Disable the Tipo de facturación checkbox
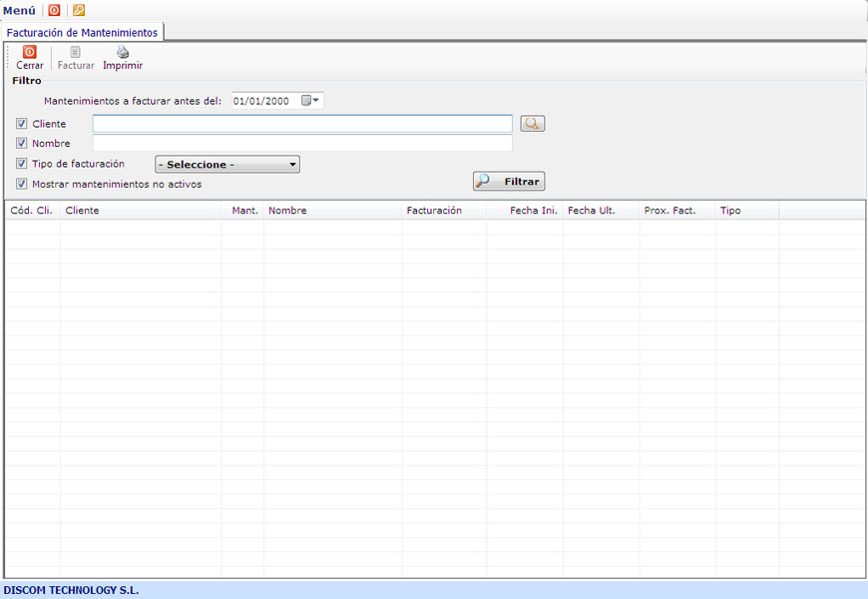 [x=22, y=164]
